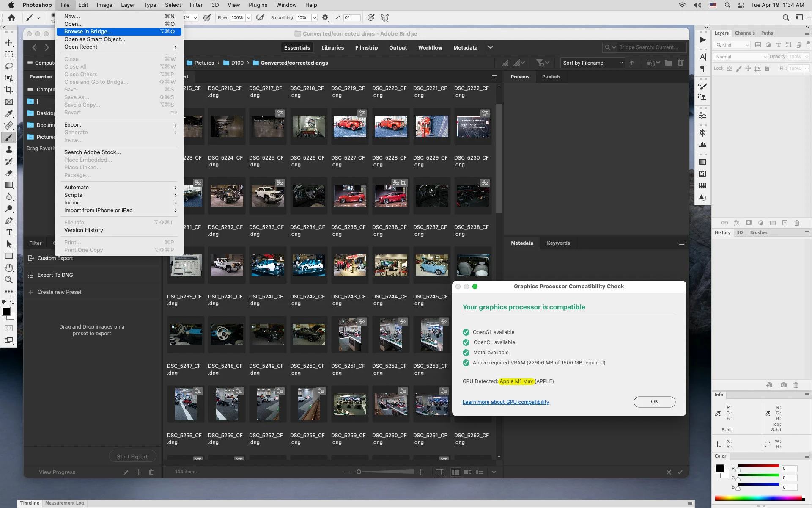Switch to the Channels tab
This screenshot has height=508, width=812.
[x=744, y=33]
